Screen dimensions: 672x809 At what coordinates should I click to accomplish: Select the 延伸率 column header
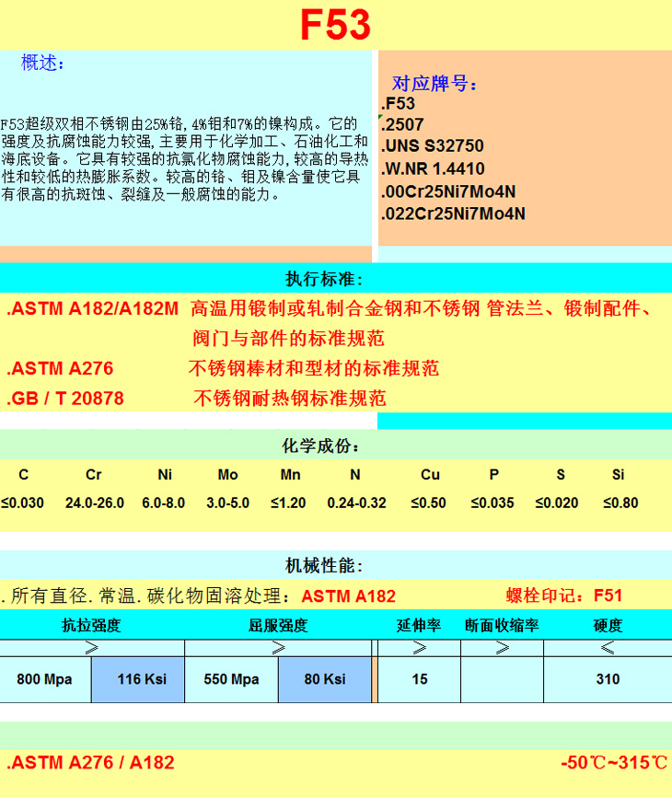419,625
